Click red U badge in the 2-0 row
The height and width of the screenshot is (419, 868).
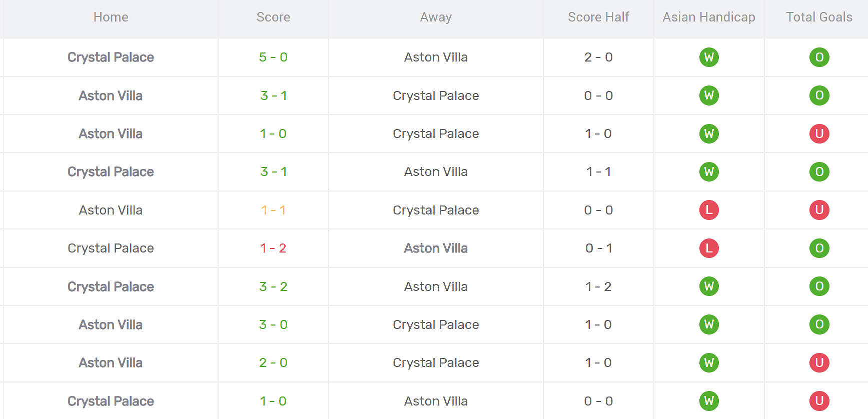coord(819,362)
